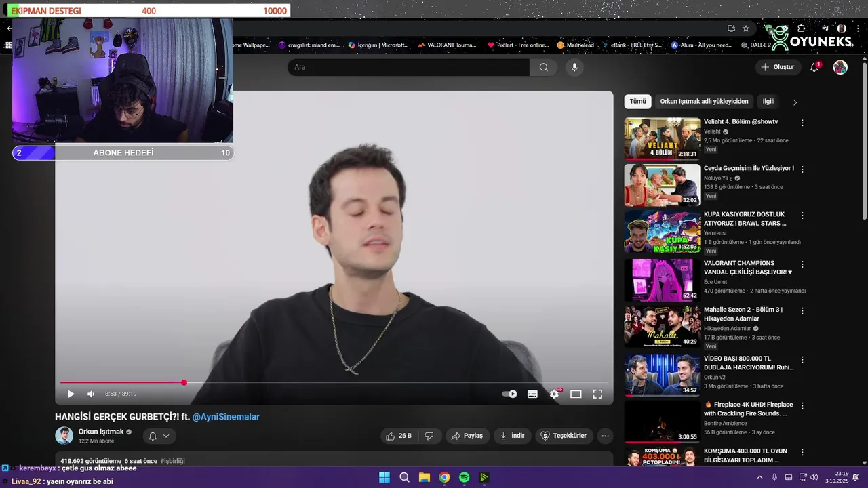Open the VALORANT CHAMPIONS VANDAL ÇEKİLİŞİ title

(x=748, y=268)
